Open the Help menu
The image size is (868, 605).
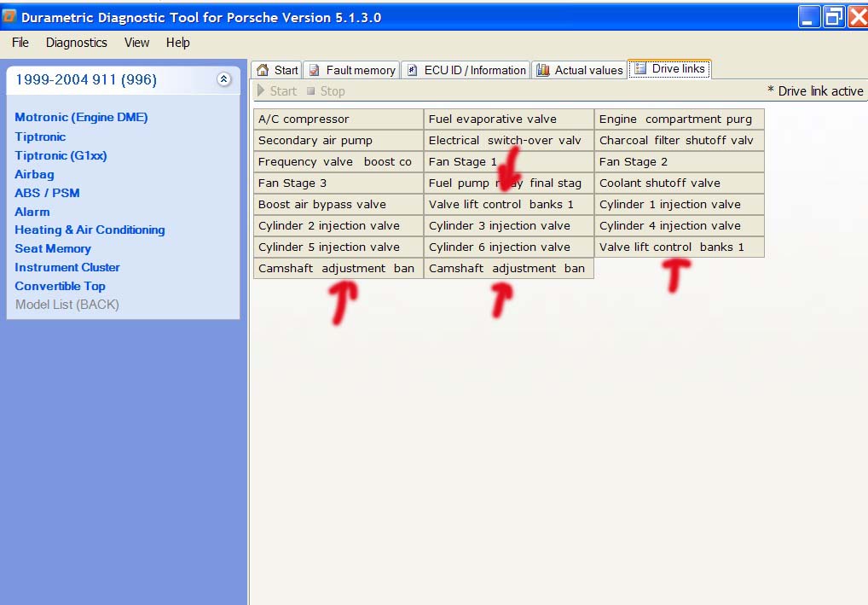pyautogui.click(x=177, y=43)
